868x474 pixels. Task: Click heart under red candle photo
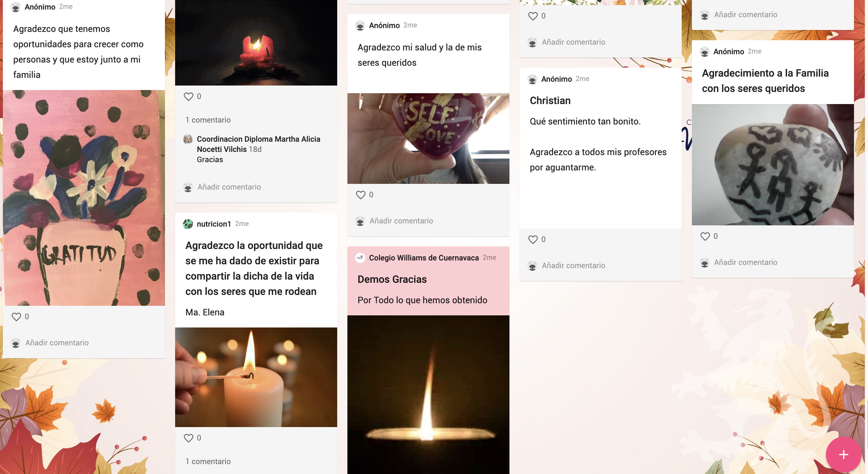pos(188,96)
